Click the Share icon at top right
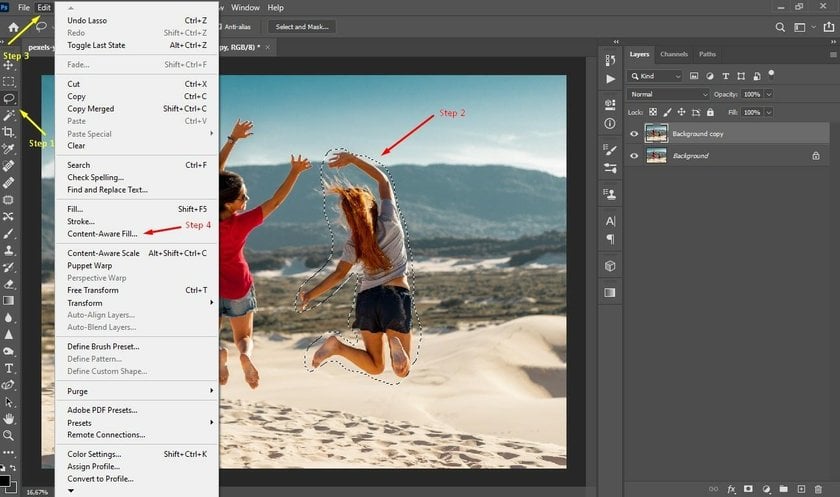This screenshot has width=840, height=497. point(828,27)
